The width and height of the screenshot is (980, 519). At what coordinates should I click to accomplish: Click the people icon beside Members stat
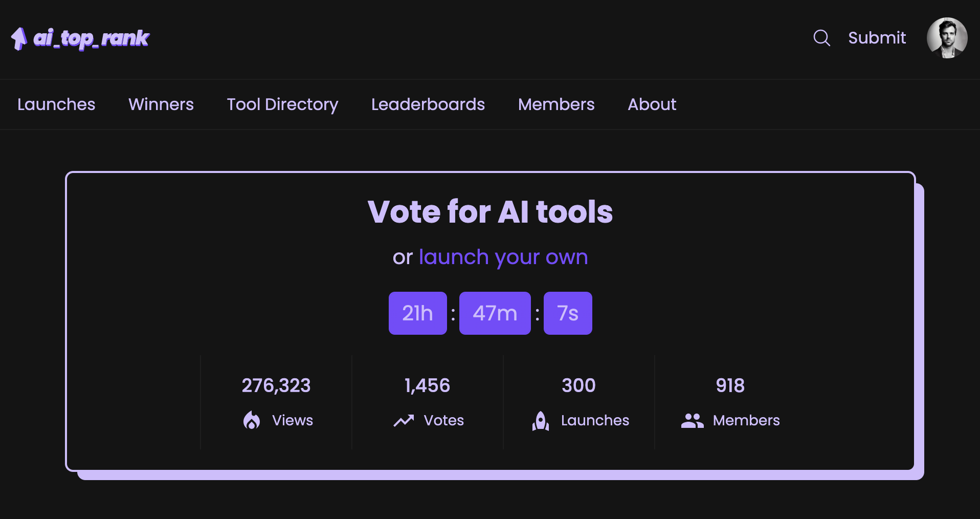693,421
